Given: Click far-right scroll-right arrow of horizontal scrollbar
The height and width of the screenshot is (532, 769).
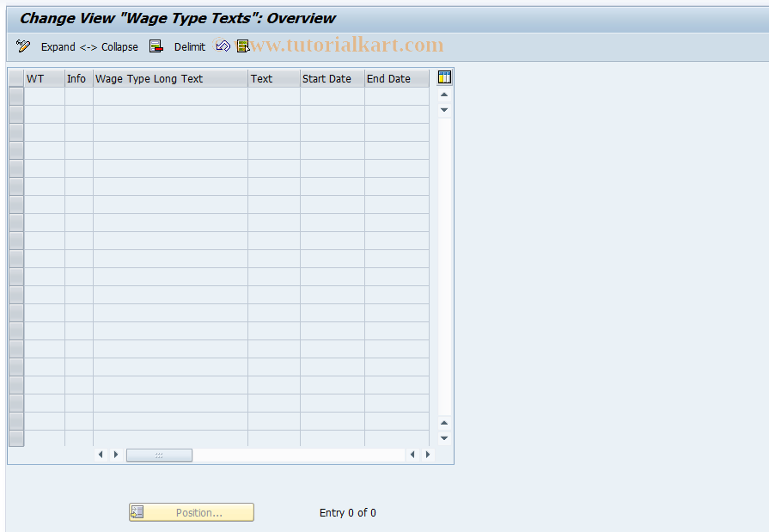Looking at the screenshot, I should 428,455.
